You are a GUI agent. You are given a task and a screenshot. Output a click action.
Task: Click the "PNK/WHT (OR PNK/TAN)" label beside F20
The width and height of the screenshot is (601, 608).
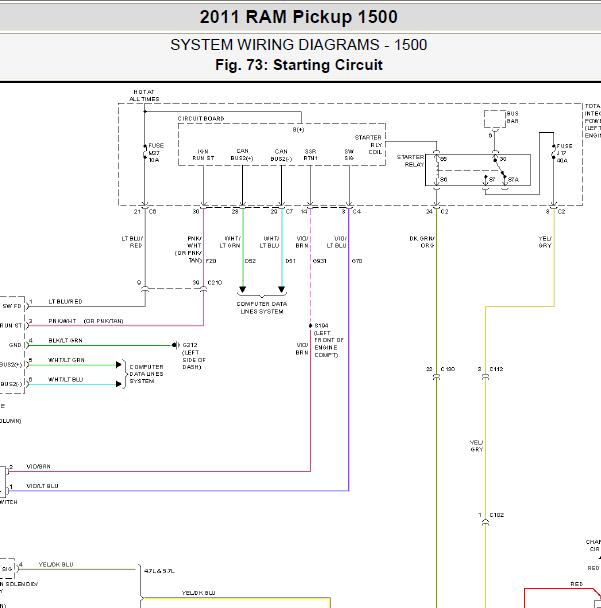[189, 249]
